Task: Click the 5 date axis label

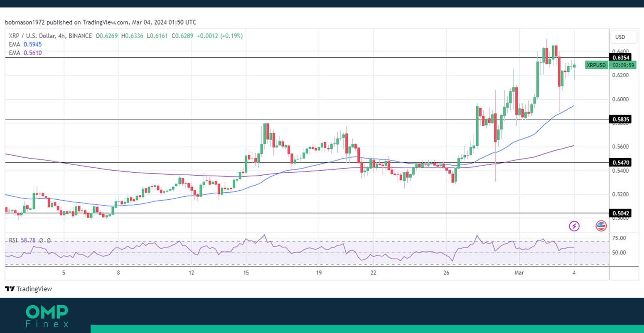Action: click(64, 273)
